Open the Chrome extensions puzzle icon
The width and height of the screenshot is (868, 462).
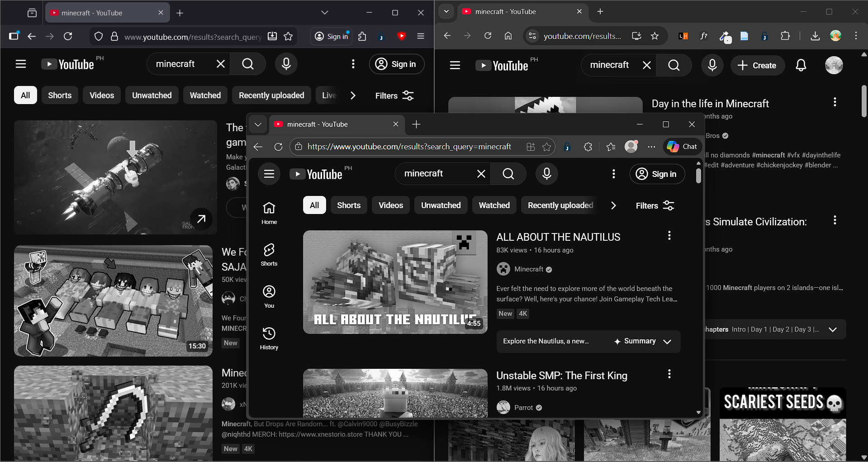click(785, 36)
